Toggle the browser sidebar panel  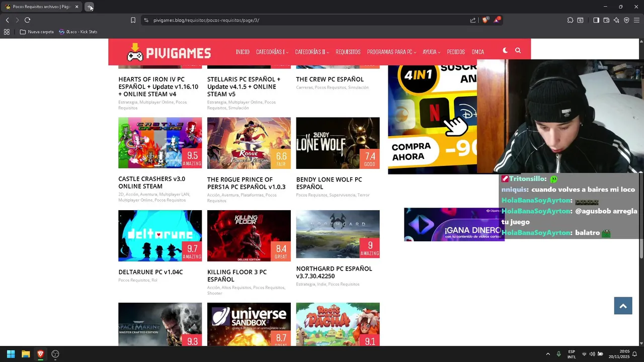click(x=596, y=20)
